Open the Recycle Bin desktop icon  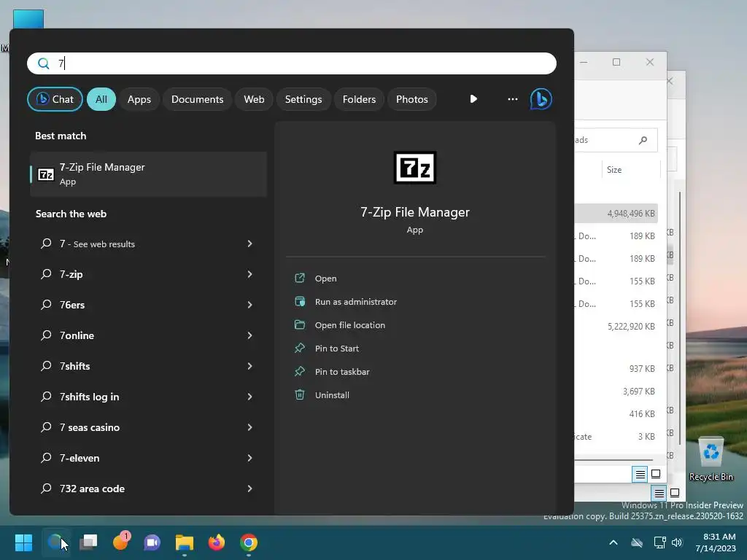pyautogui.click(x=711, y=459)
